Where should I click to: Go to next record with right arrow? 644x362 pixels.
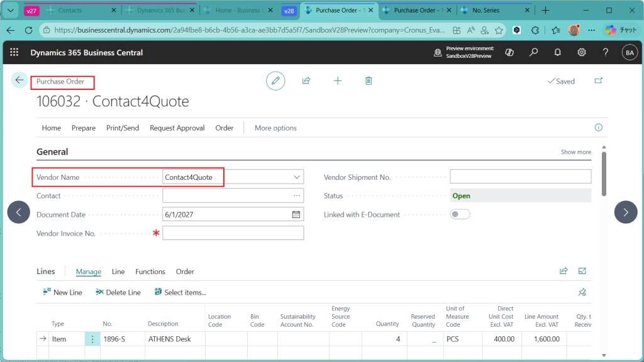tap(625, 212)
